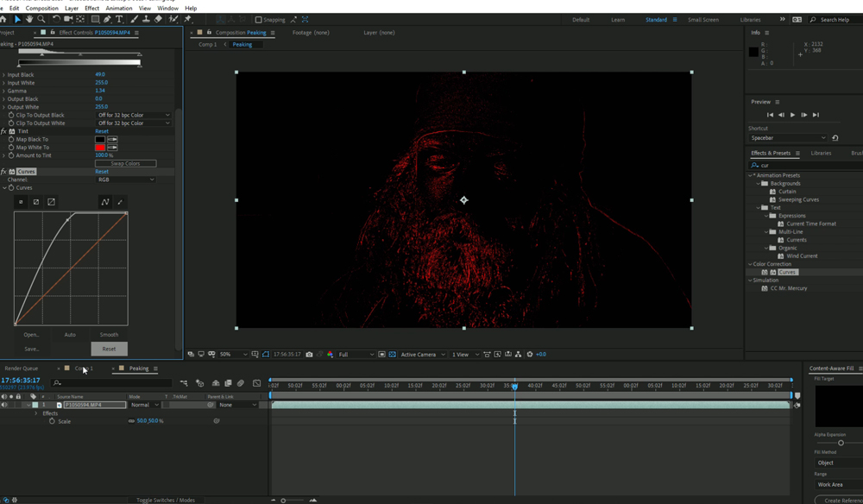Choose the smallest curve graph size icon
This screenshot has width=863, height=504.
click(21, 202)
